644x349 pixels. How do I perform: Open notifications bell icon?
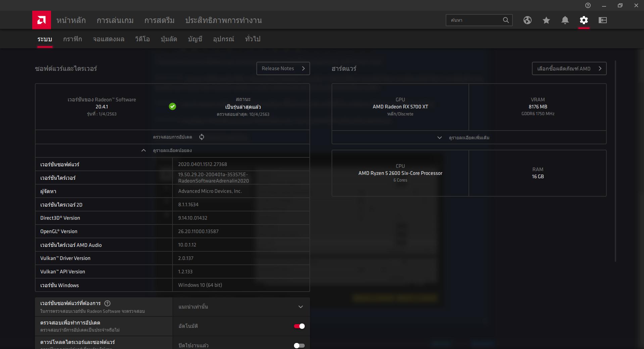[x=565, y=20]
